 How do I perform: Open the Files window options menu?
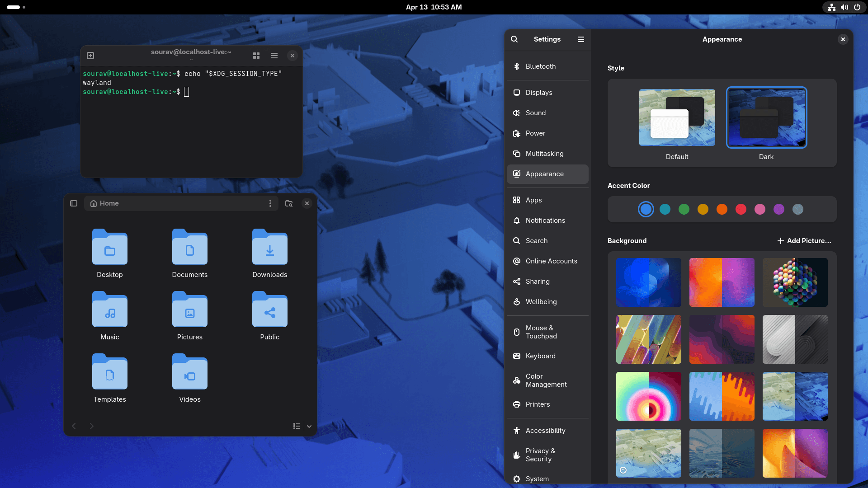click(270, 203)
